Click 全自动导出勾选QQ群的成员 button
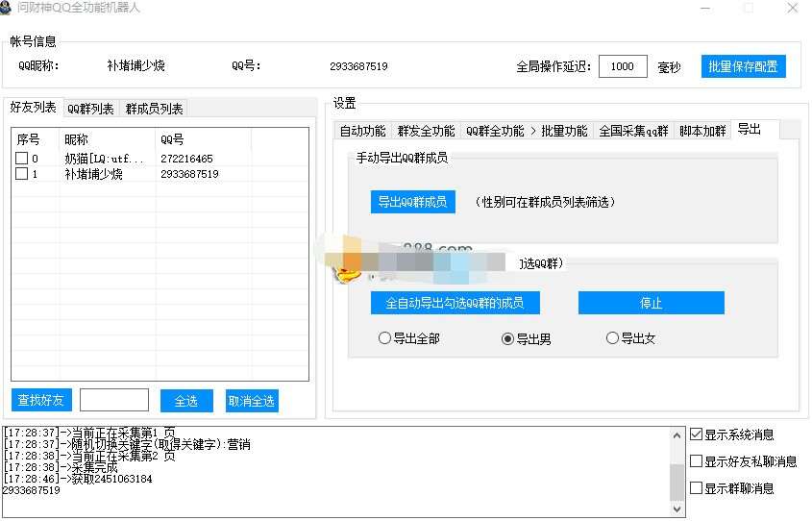The height and width of the screenshot is (521, 812). (x=455, y=303)
